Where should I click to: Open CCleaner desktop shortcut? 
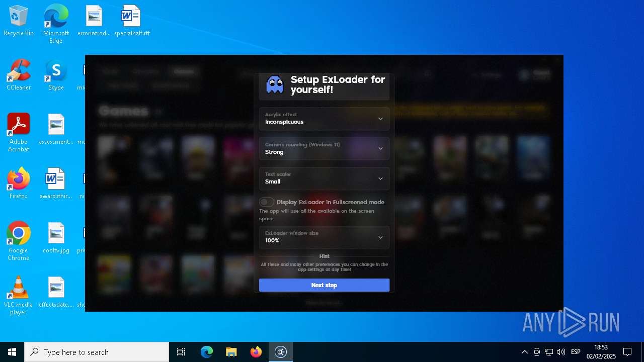[19, 75]
